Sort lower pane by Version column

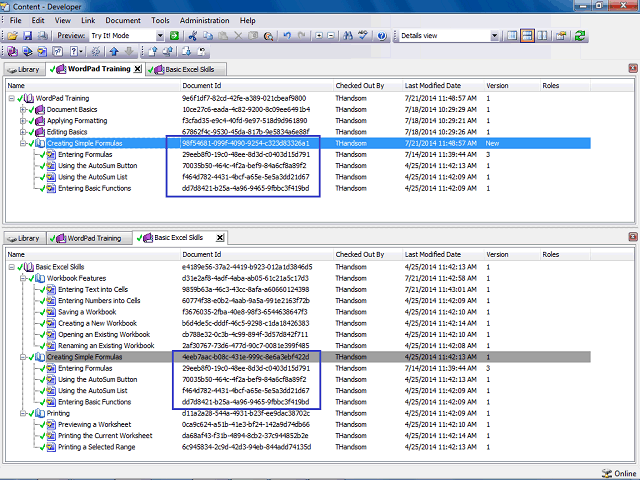point(512,255)
